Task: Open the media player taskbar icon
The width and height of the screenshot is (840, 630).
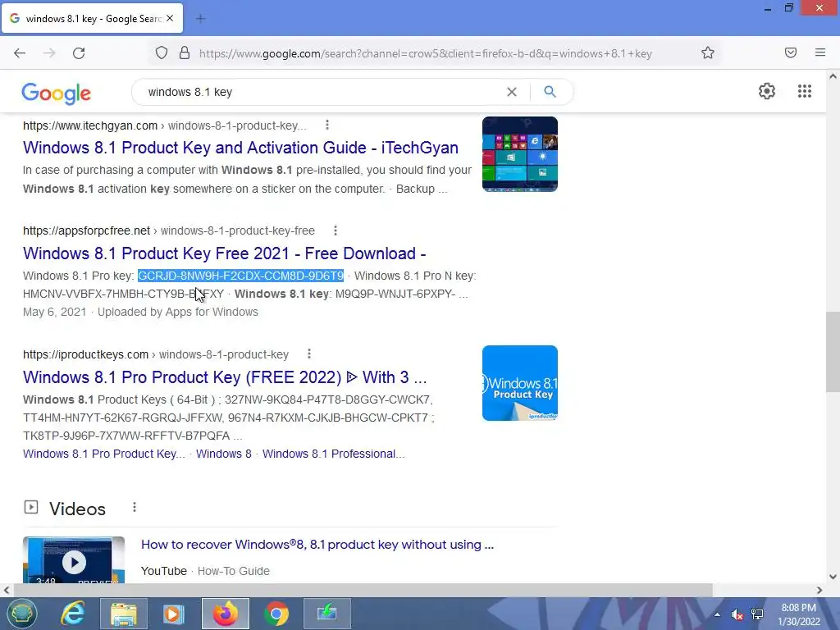Action: coord(174,614)
